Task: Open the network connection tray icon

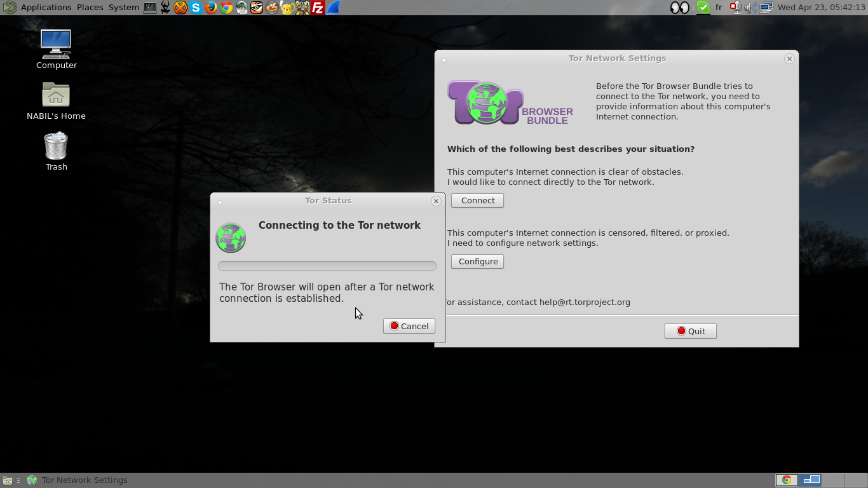Action: [766, 8]
